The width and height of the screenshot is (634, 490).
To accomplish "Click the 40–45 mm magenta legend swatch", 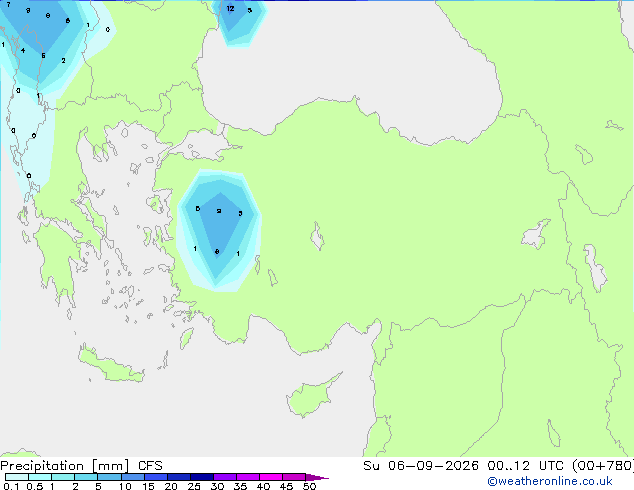I will pyautogui.click(x=271, y=477).
